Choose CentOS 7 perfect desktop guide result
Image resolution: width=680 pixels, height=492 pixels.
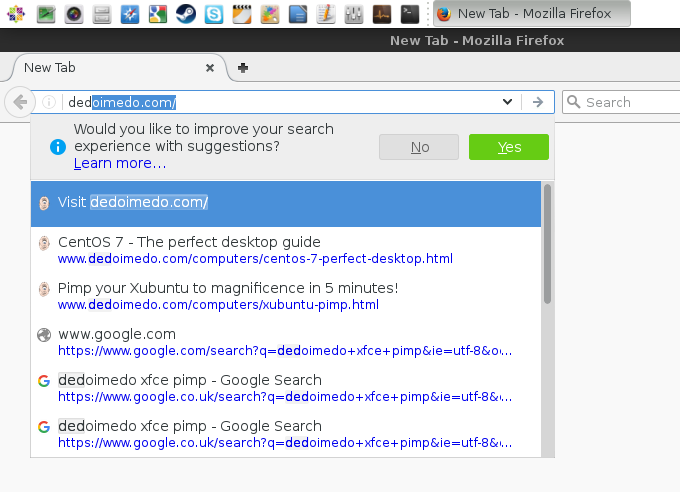tap(286, 250)
